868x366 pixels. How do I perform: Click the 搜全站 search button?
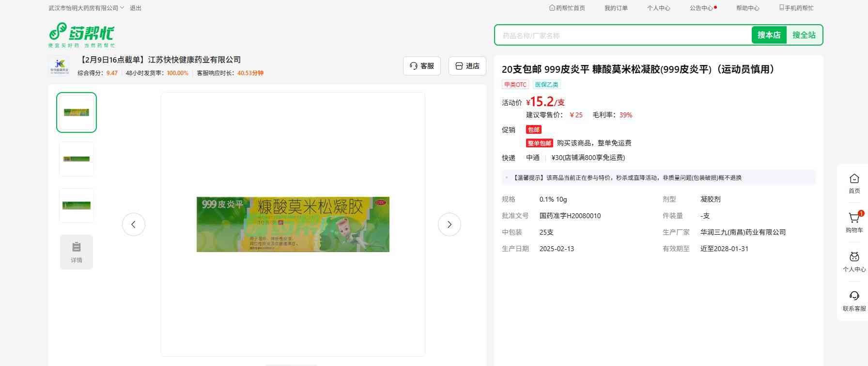(x=804, y=35)
